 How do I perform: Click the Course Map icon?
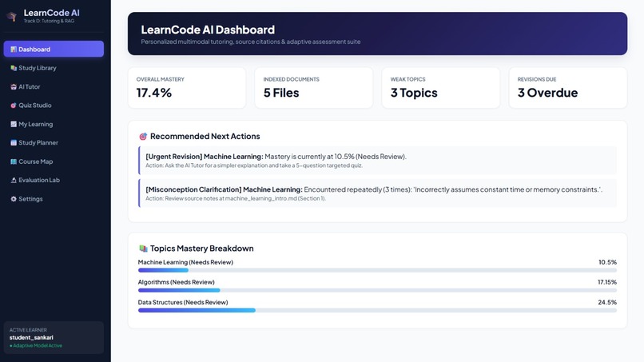click(14, 161)
